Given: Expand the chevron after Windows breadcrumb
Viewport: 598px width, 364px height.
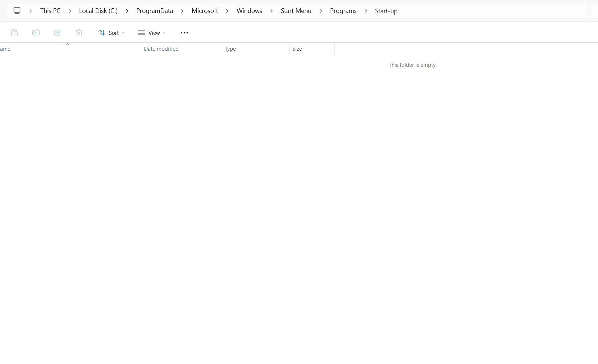Looking at the screenshot, I should coord(271,11).
